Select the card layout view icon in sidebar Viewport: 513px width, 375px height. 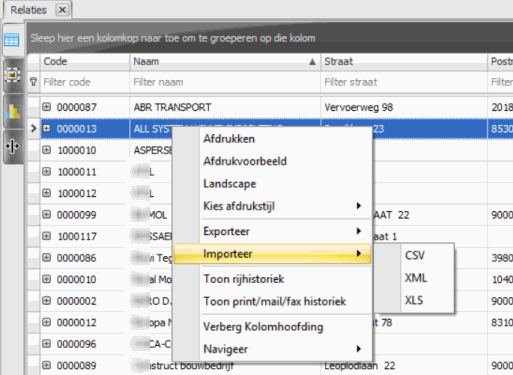pyautogui.click(x=12, y=75)
